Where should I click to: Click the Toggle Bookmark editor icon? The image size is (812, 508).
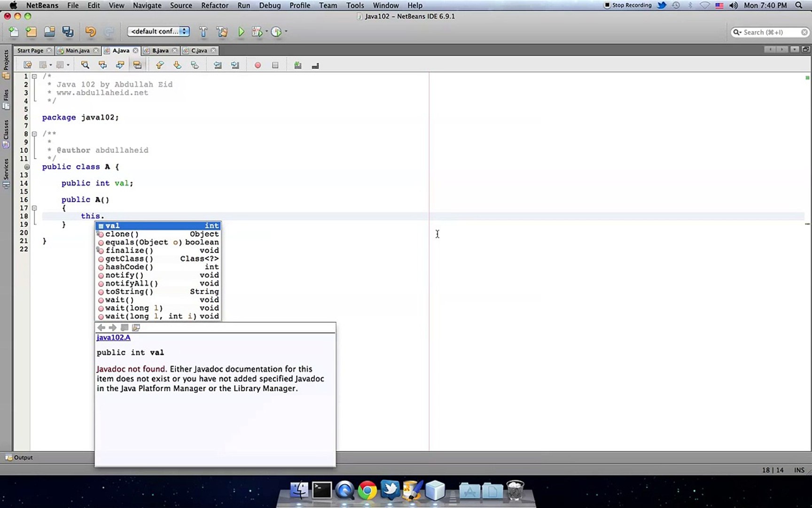point(195,65)
